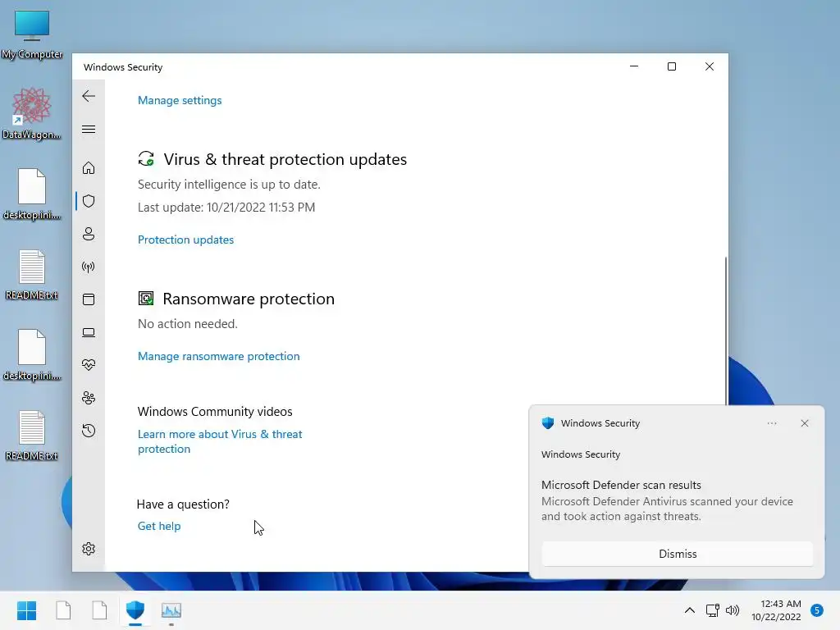Open Firewall & network protection icon
Image resolution: width=840 pixels, height=630 pixels.
pos(89,267)
